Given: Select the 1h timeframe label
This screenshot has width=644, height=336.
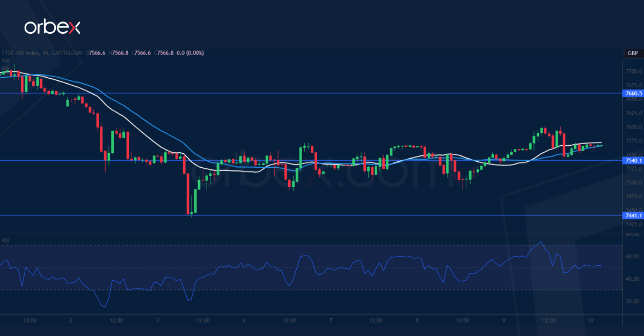Looking at the screenshot, I should click(45, 53).
